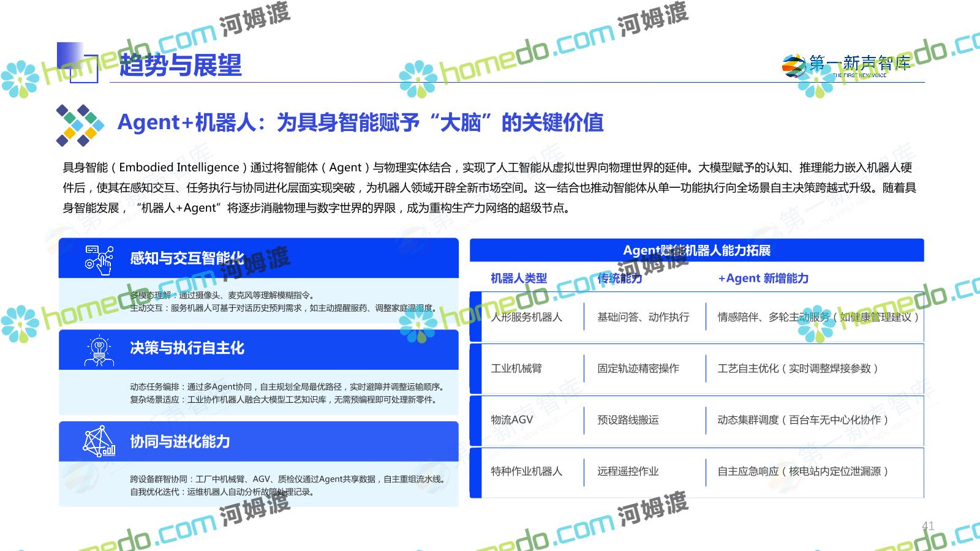
Task: Click the 动态集群调度 cell in the table
Action: coord(802,420)
